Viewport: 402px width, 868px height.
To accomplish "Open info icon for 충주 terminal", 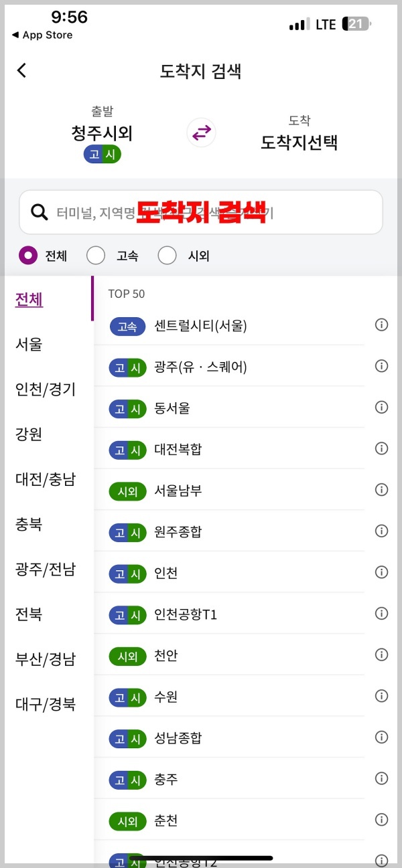I will tap(381, 778).
